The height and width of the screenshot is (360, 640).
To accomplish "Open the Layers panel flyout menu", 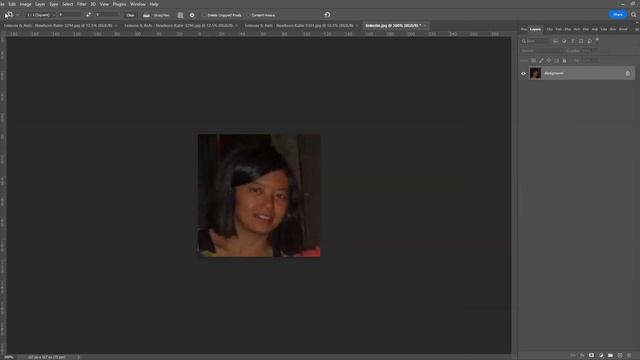I will [x=637, y=29].
